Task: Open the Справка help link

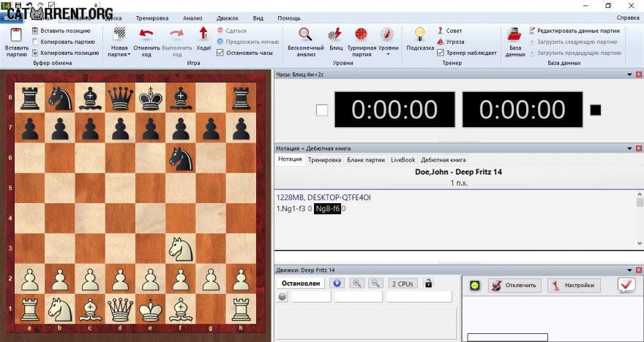Action: [628, 18]
